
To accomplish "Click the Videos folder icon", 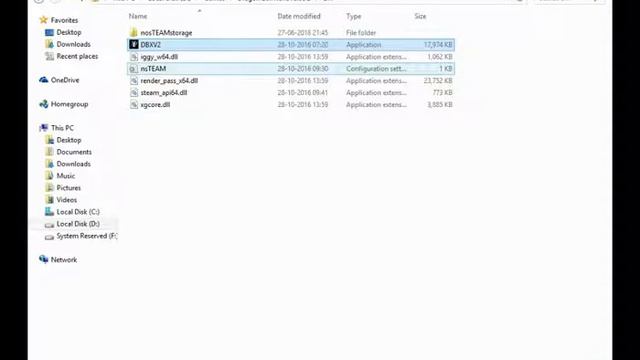I will pyautogui.click(x=49, y=200).
